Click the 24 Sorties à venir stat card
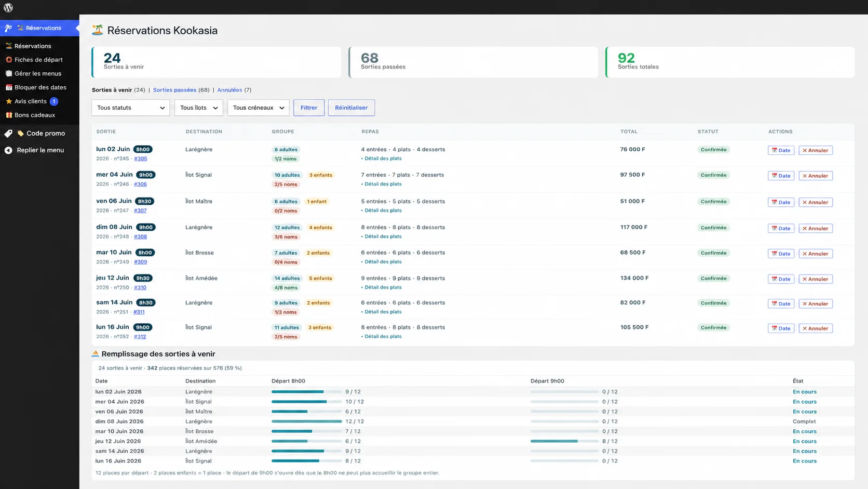868x489 pixels. coord(216,62)
